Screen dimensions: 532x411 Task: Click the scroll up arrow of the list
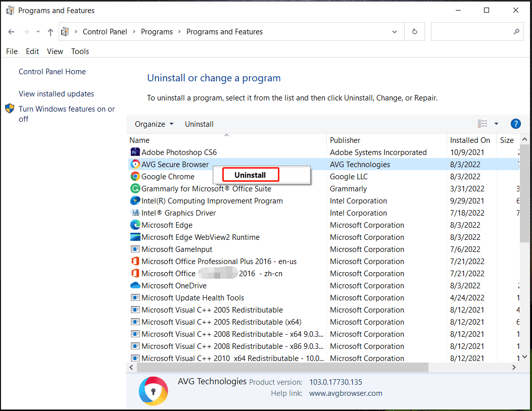(x=524, y=139)
